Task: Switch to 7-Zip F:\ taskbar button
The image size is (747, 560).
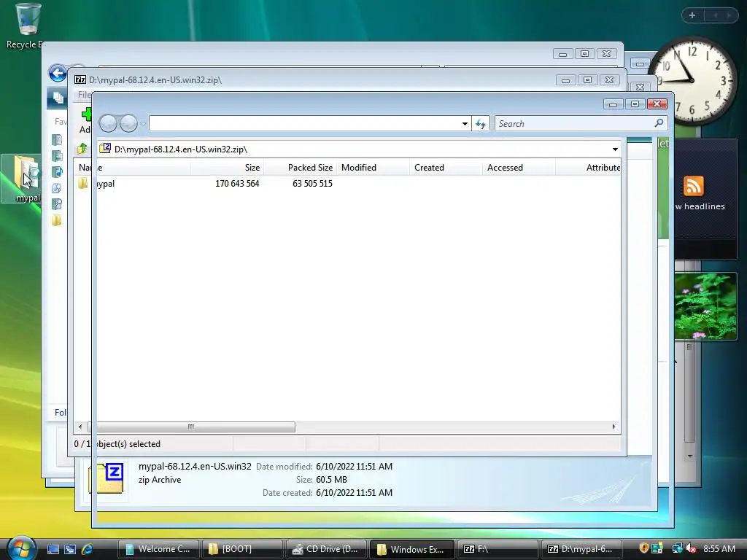Action: pos(498,549)
